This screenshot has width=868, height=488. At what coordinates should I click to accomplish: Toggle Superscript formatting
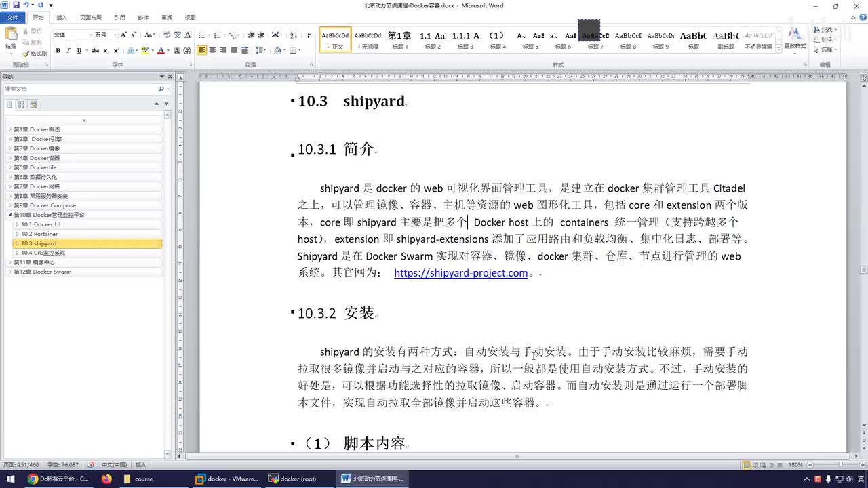click(x=116, y=50)
